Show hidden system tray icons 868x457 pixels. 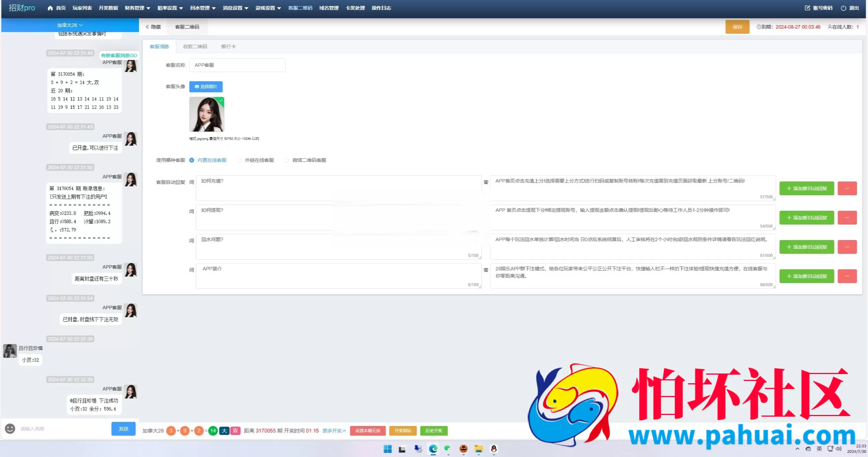click(x=797, y=449)
